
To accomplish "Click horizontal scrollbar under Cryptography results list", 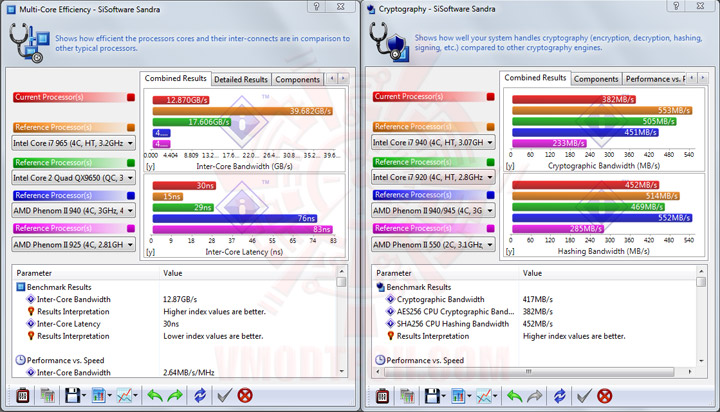I will [x=533, y=372].
